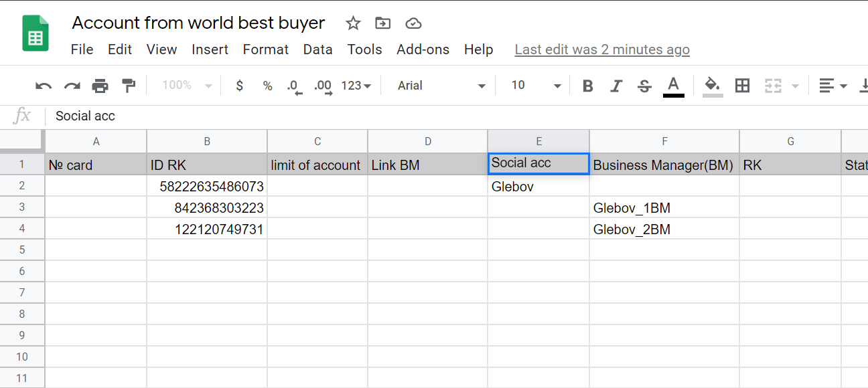Screen dimensions: 868x388
Task: Open the Format menu
Action: click(265, 50)
